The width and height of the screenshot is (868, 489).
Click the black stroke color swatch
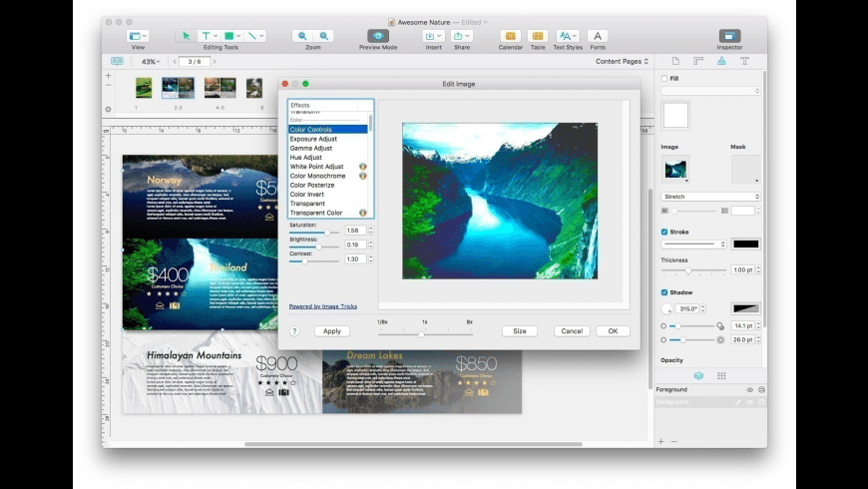click(x=745, y=244)
